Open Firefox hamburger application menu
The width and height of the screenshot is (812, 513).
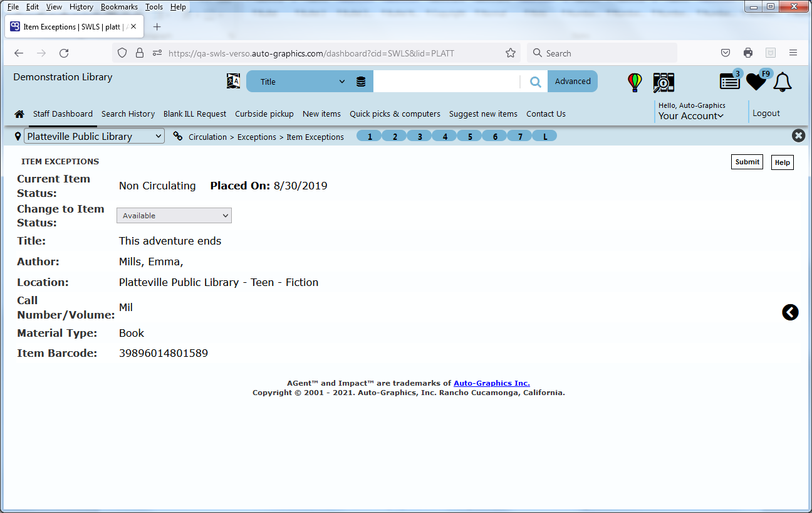coord(793,53)
